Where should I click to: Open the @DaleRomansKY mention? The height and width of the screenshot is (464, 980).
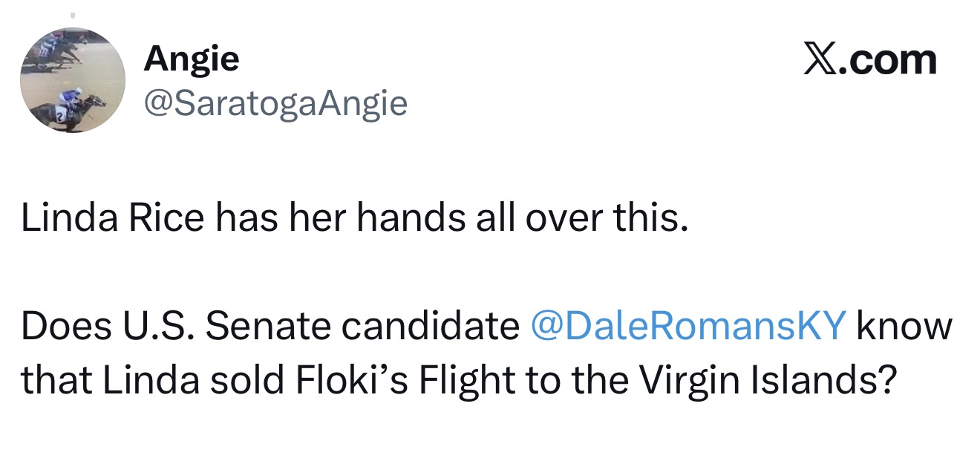pyautogui.click(x=689, y=327)
